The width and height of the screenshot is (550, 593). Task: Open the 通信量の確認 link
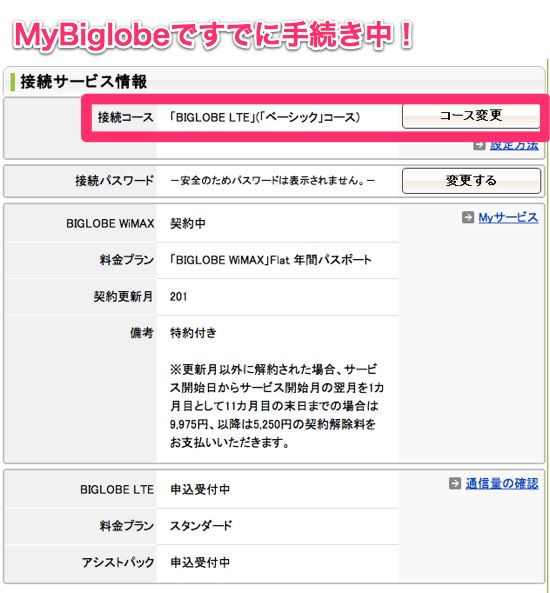tap(502, 483)
